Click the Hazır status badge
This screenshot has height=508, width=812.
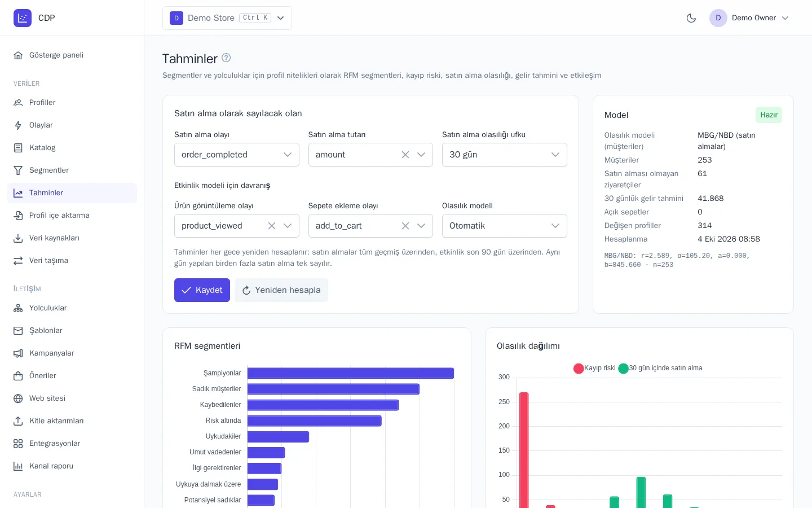pos(769,115)
